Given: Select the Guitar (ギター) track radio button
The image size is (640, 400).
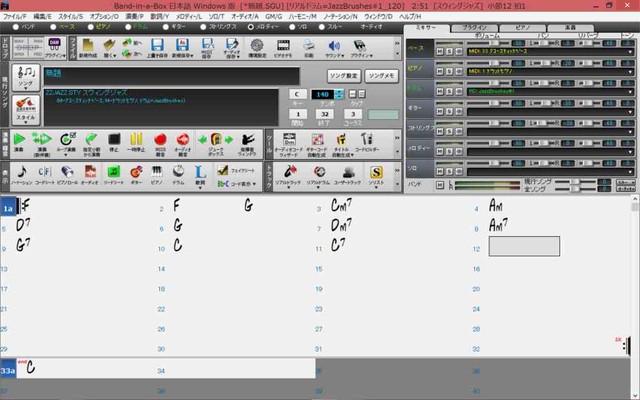Looking at the screenshot, I should 165,27.
